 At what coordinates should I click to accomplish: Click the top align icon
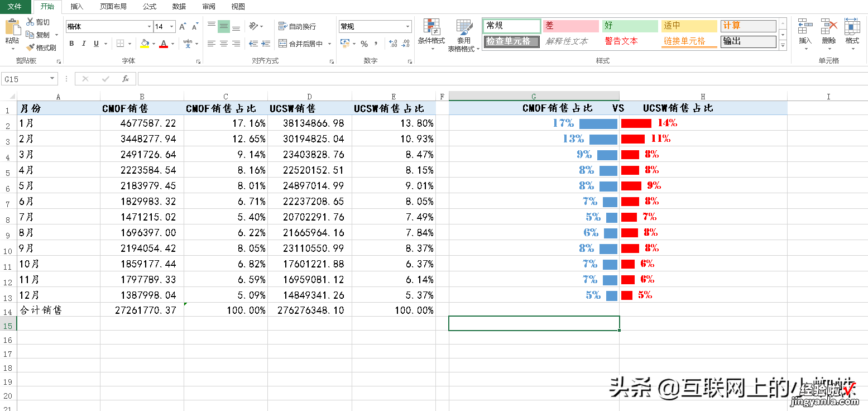[x=212, y=26]
